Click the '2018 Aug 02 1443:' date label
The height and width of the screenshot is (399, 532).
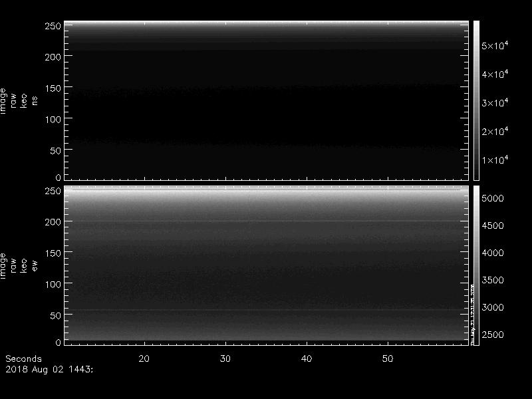pos(49,370)
